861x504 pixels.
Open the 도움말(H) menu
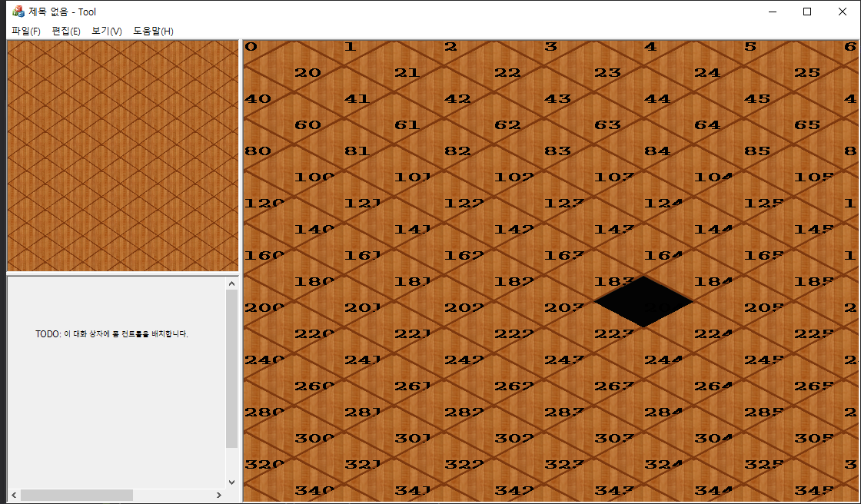(153, 31)
